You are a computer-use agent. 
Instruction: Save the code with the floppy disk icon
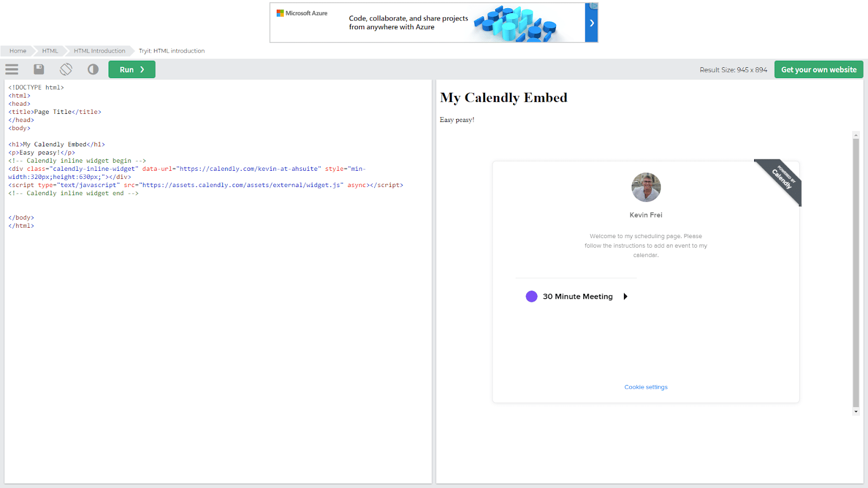pyautogui.click(x=39, y=69)
